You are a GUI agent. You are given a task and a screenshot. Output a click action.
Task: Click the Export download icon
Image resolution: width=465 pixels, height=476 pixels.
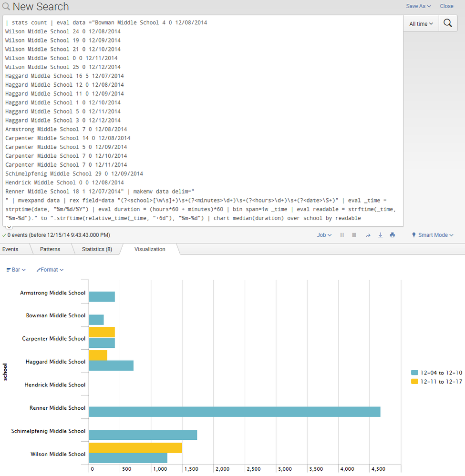click(x=380, y=235)
